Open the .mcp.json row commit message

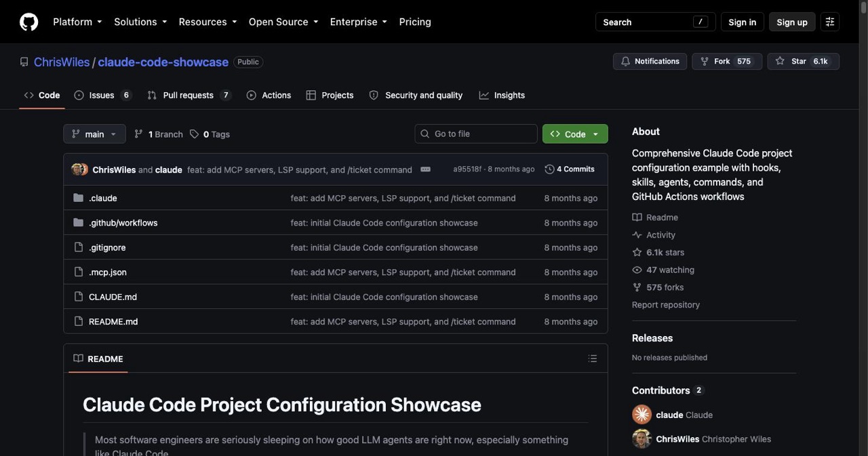[403, 272]
